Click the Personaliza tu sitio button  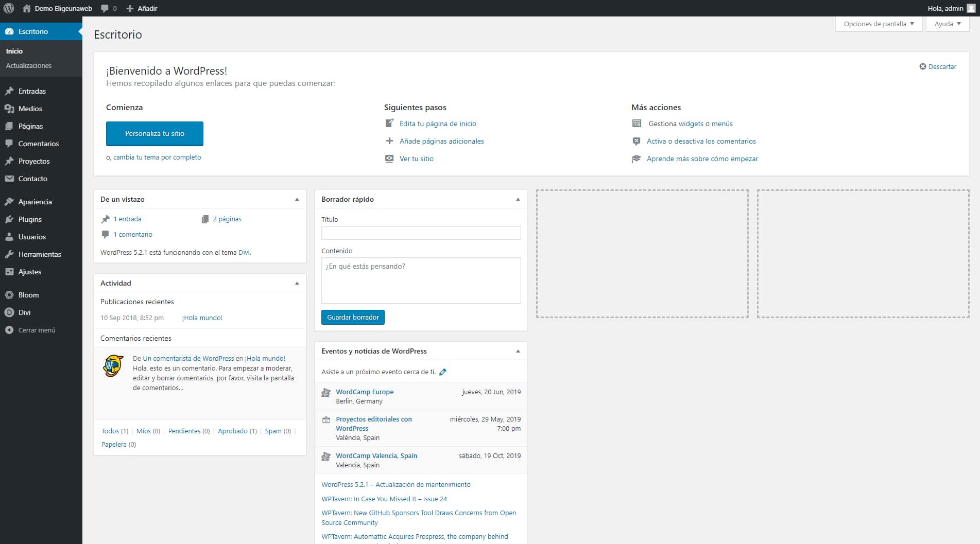tap(154, 133)
